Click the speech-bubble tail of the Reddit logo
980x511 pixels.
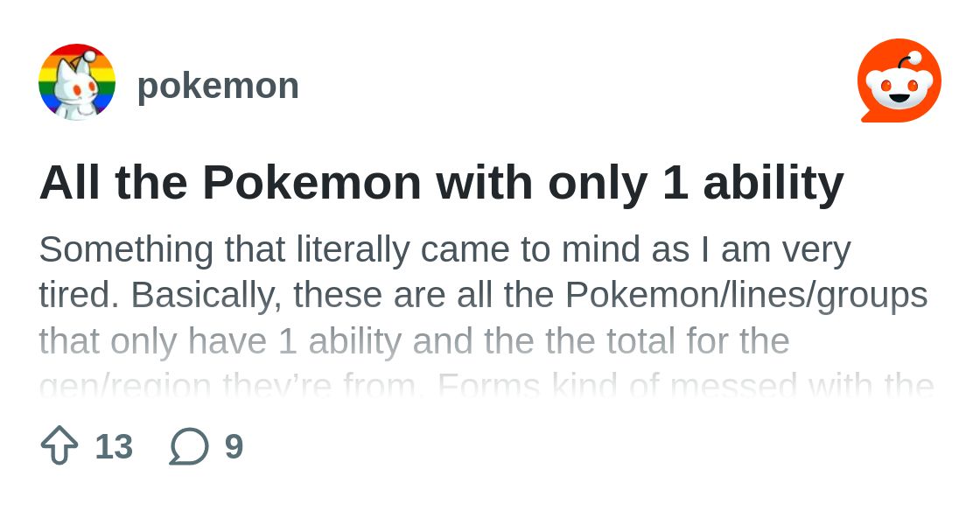click(x=867, y=115)
